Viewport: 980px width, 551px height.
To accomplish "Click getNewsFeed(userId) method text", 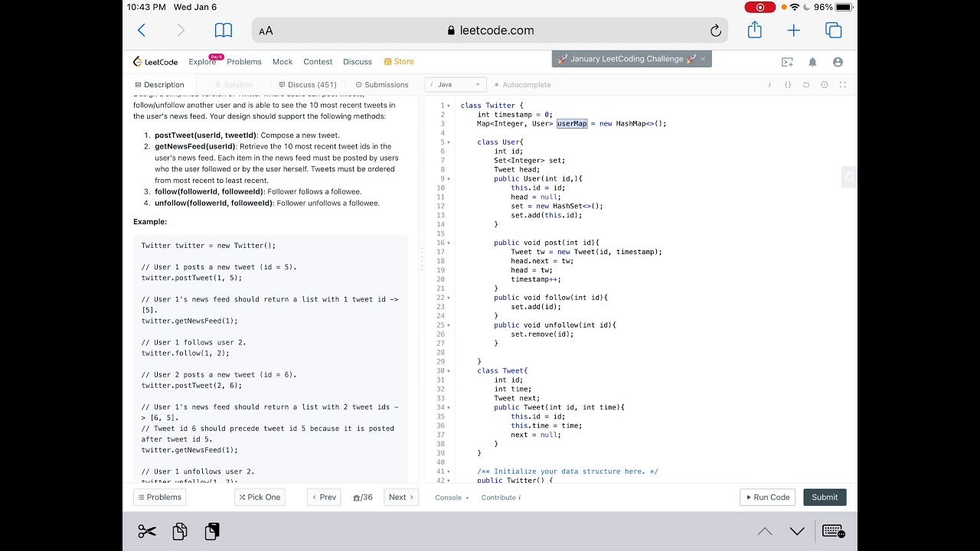I will point(195,146).
